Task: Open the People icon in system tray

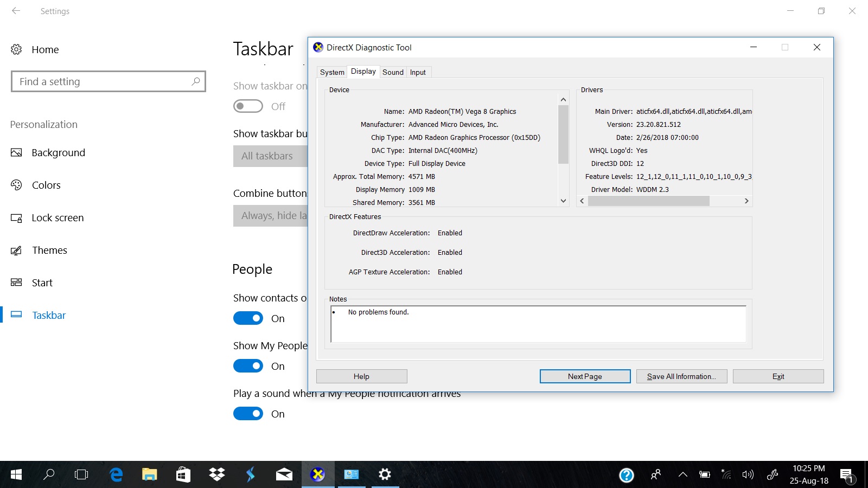Action: [x=655, y=474]
